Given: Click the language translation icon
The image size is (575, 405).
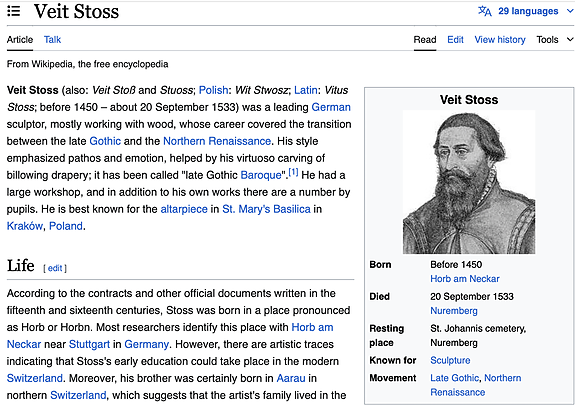Looking at the screenshot, I should (x=484, y=11).
